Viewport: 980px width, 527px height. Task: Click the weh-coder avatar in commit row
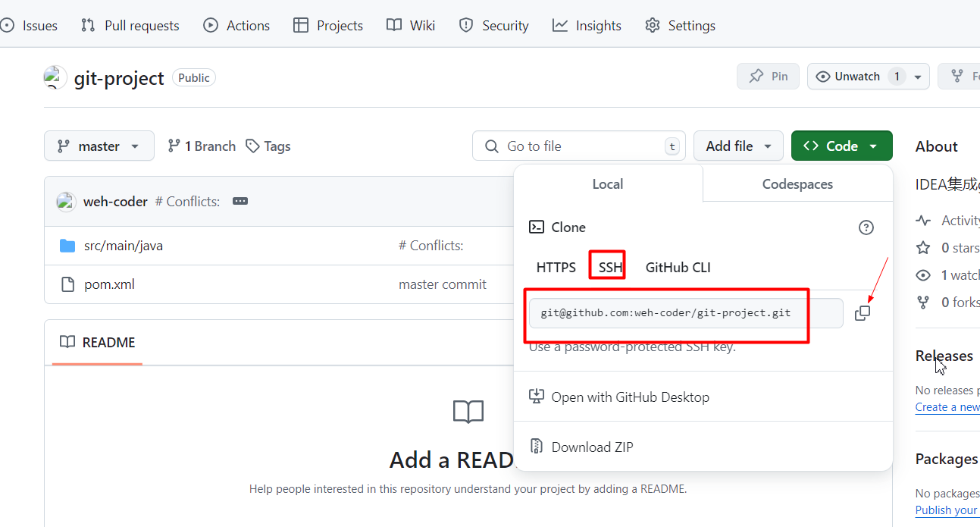point(66,202)
